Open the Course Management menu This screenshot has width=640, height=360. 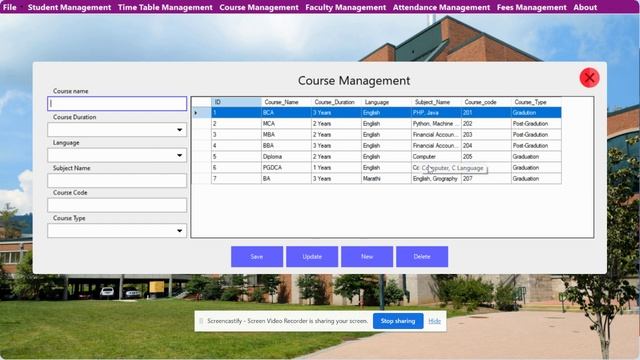click(x=259, y=7)
